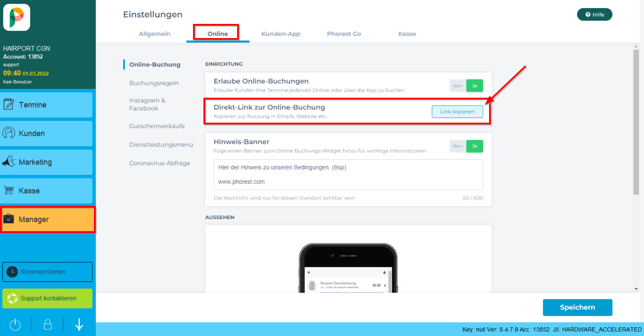Switch Hinweis-Banner to Nein

tap(457, 146)
